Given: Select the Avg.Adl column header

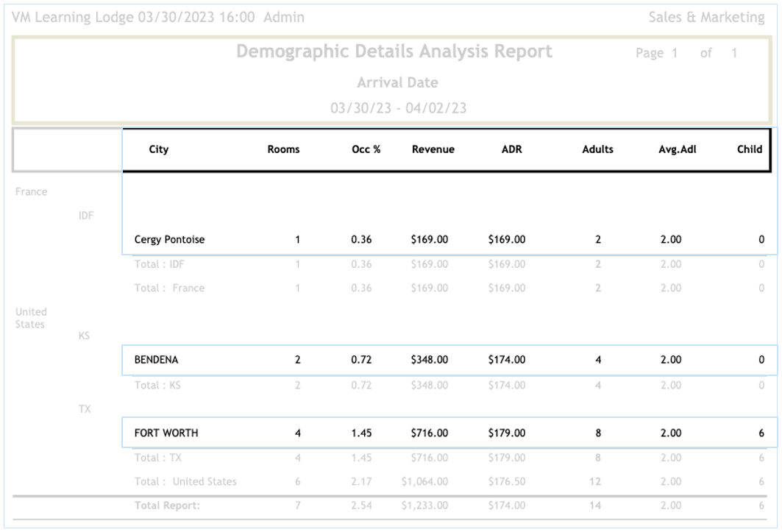Looking at the screenshot, I should coord(678,149).
